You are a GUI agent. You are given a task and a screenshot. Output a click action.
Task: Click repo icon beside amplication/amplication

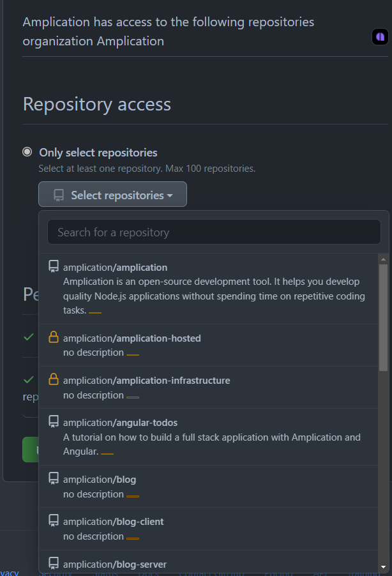click(x=54, y=267)
